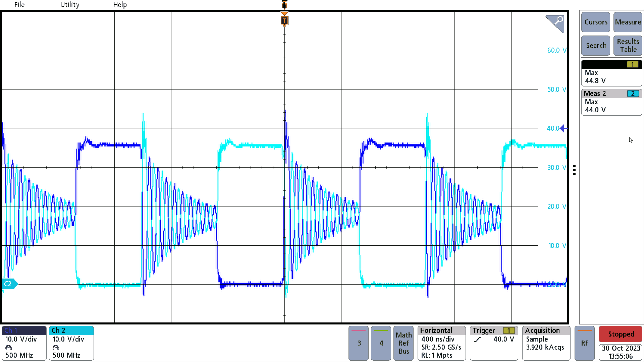Open the Meas 1 Max badge
644x362 pixels.
coord(612,73)
